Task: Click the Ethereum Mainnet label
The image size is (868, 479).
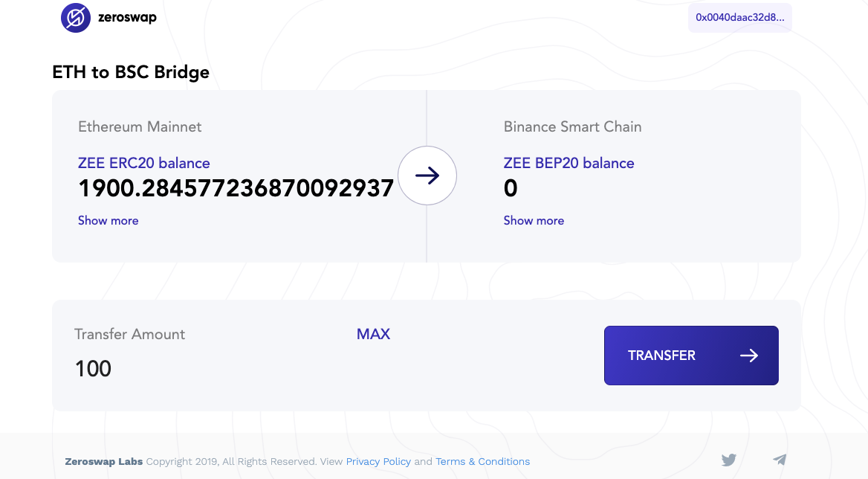Action: pos(140,126)
